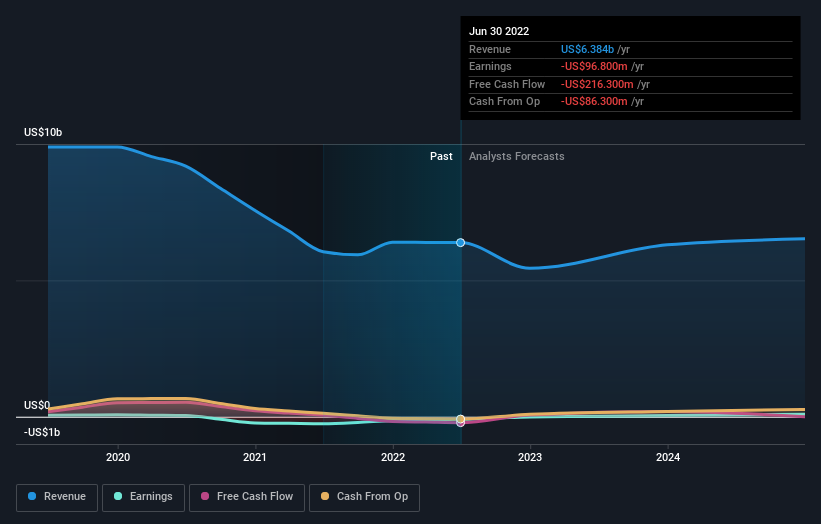Toggle the Free Cash Flow legend button

tap(247, 497)
